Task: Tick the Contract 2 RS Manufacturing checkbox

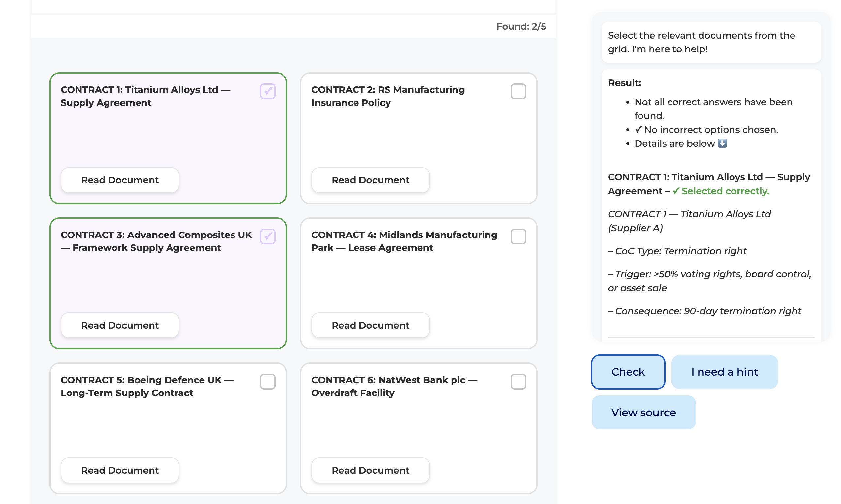Action: pyautogui.click(x=518, y=91)
